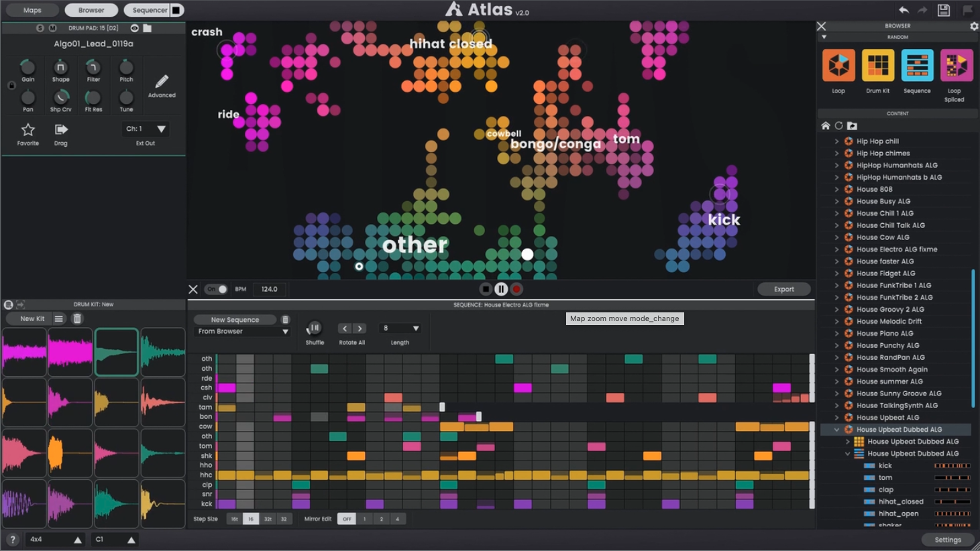Click the redo arrow icon

coord(922,10)
